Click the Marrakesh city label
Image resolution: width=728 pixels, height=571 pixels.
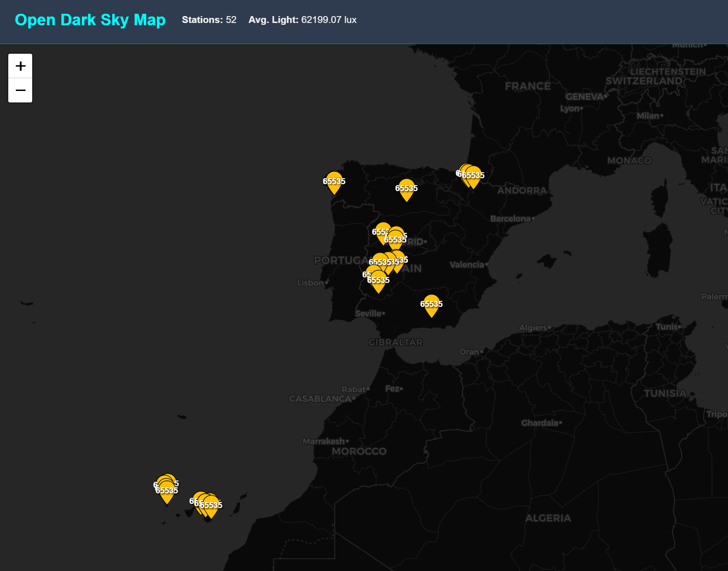click(x=324, y=441)
